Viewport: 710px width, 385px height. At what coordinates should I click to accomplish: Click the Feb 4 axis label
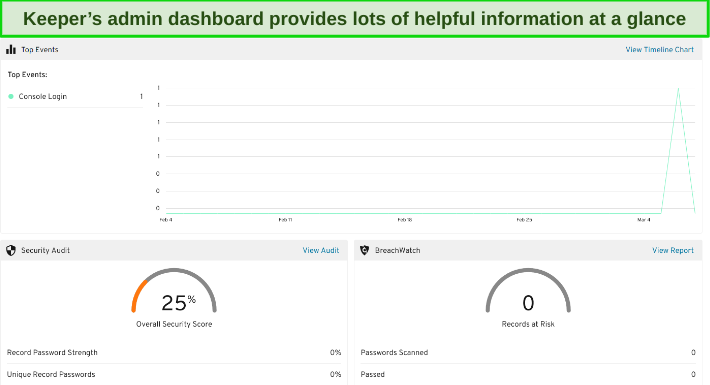(x=166, y=220)
